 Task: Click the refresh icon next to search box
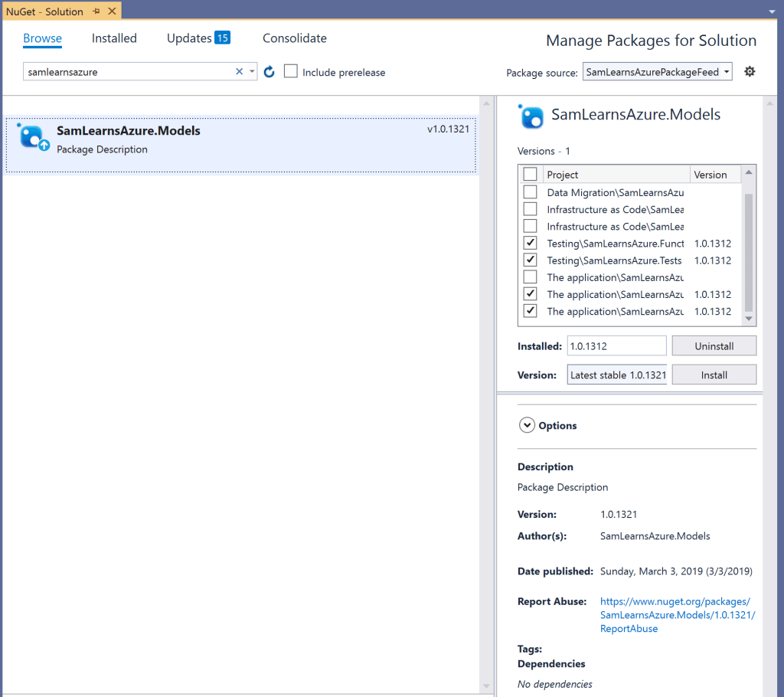coord(269,72)
